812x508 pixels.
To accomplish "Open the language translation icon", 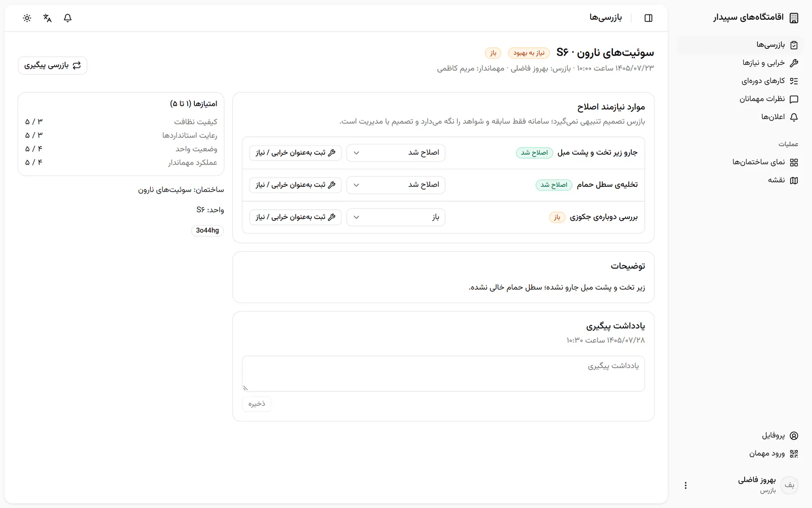I will click(x=47, y=18).
